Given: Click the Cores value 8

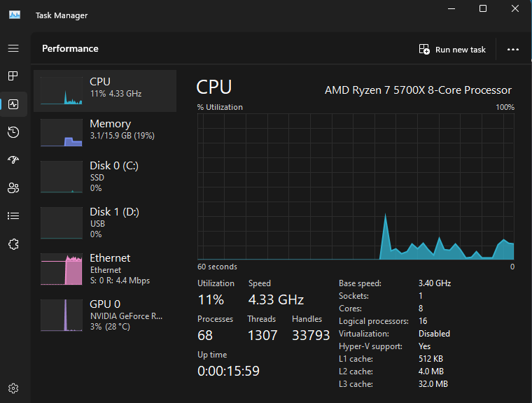Looking at the screenshot, I should tap(421, 309).
